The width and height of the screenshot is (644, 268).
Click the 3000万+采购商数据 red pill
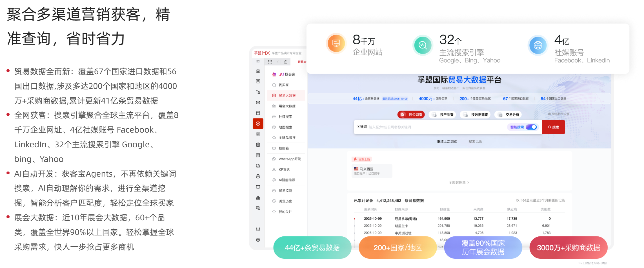(568, 247)
